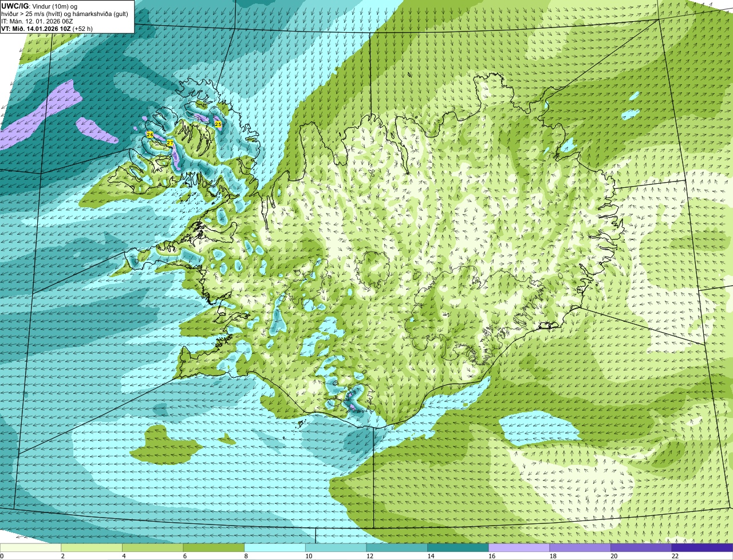Click the pale 0–2 m/s legend color
The height and width of the screenshot is (560, 733).
click(x=30, y=547)
